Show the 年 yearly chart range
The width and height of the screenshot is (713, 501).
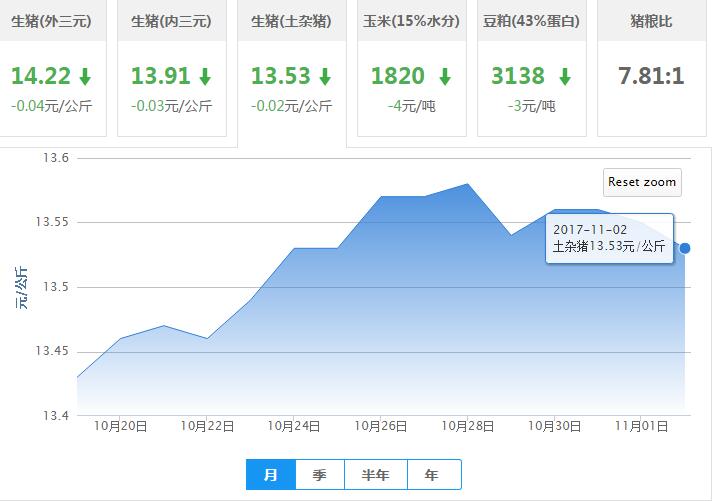coord(430,475)
